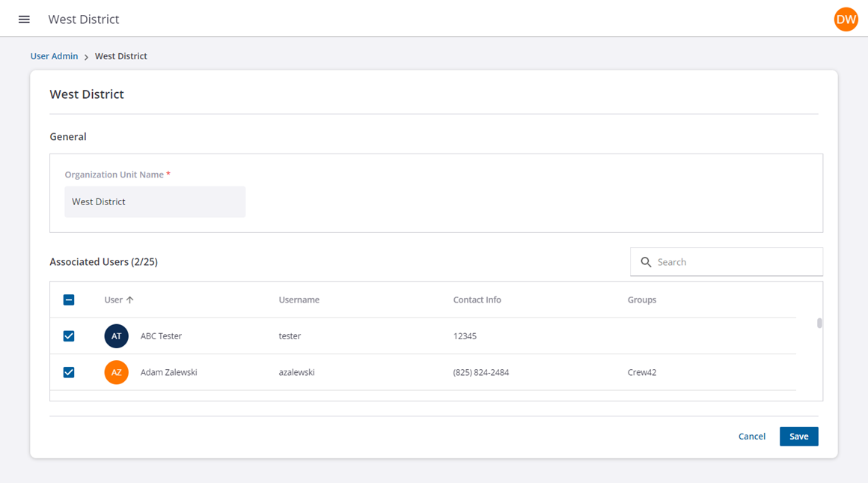Toggle the select-all users checkbox
This screenshot has width=868, height=483.
69,300
